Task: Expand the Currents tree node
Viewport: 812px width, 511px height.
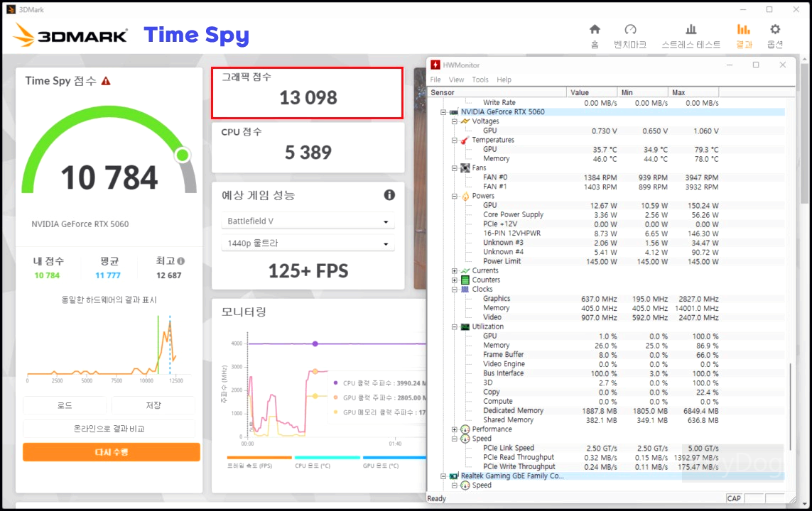Action: [454, 270]
